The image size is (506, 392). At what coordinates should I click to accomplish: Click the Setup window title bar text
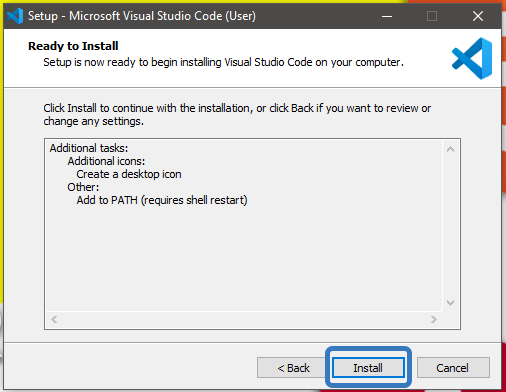(142, 16)
